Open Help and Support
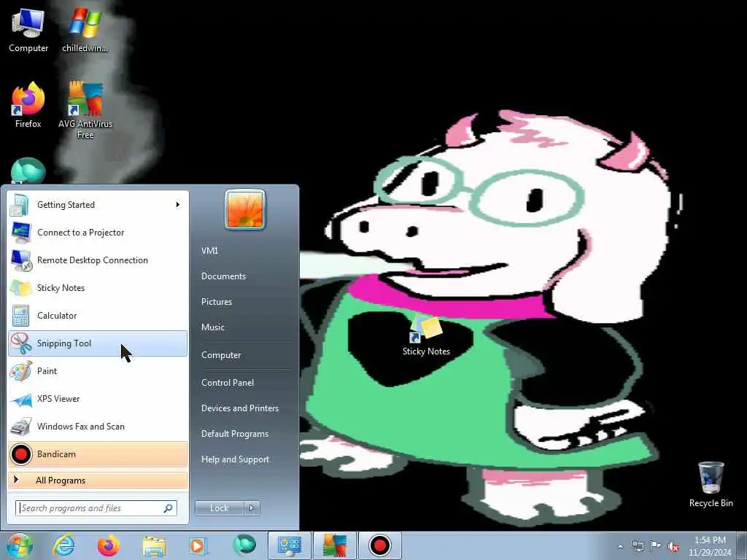Screen dimensions: 747x560 [236, 459]
